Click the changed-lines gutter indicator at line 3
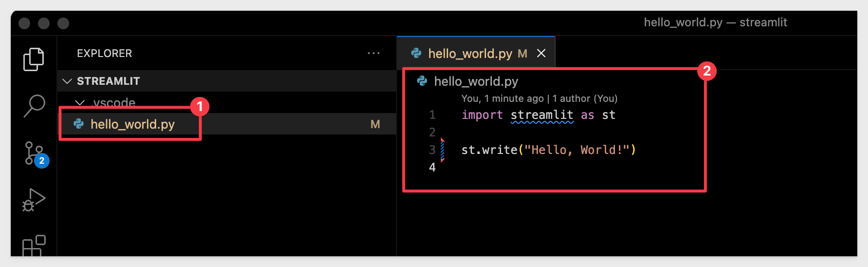This screenshot has height=267, width=868. (442, 150)
